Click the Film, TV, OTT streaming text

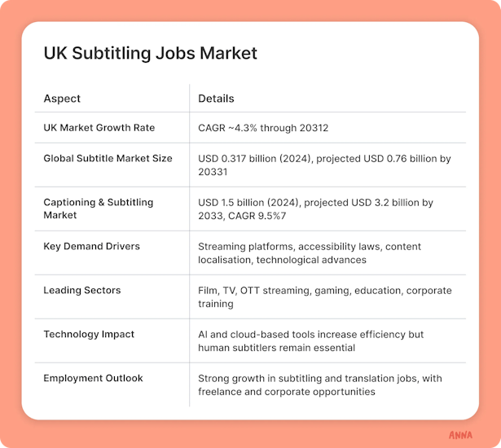pos(324,296)
